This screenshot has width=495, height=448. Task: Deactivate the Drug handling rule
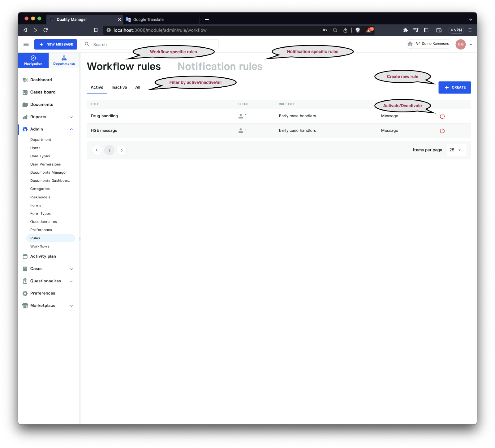442,116
